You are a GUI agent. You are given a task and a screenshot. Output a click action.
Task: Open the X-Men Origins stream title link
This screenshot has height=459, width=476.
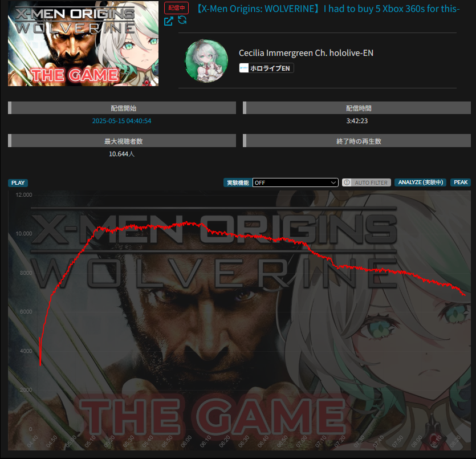click(x=327, y=9)
